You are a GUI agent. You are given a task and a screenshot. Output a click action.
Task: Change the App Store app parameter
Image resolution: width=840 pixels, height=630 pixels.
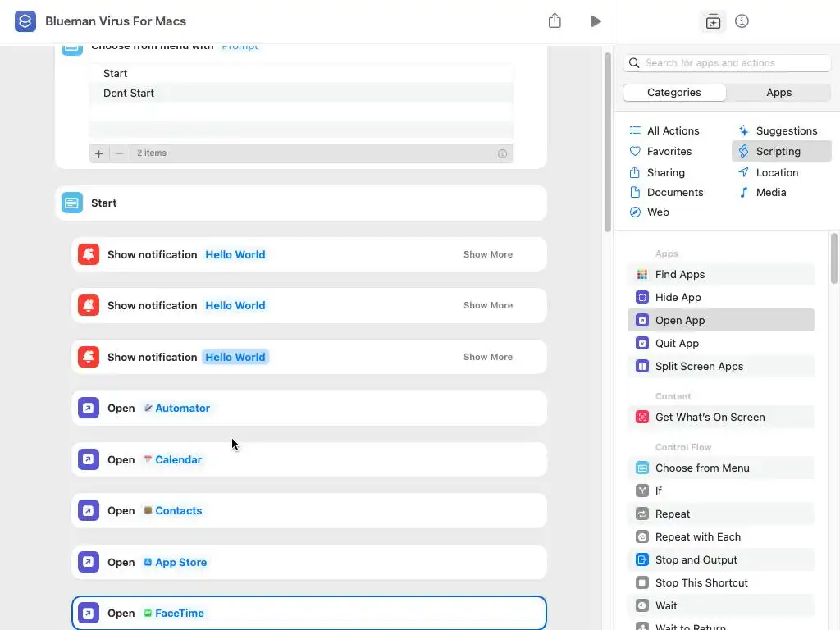coord(176,562)
